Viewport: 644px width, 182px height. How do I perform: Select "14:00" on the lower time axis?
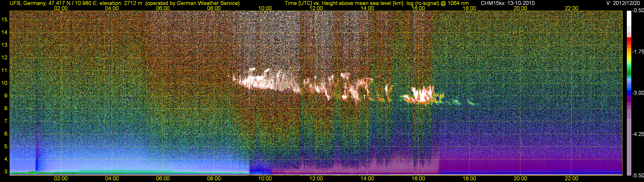tap(367, 179)
